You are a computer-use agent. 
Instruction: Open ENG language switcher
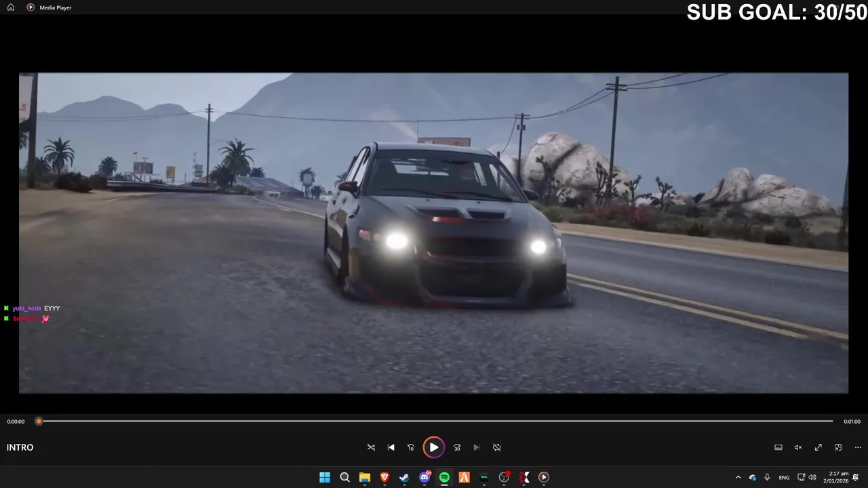tap(784, 477)
